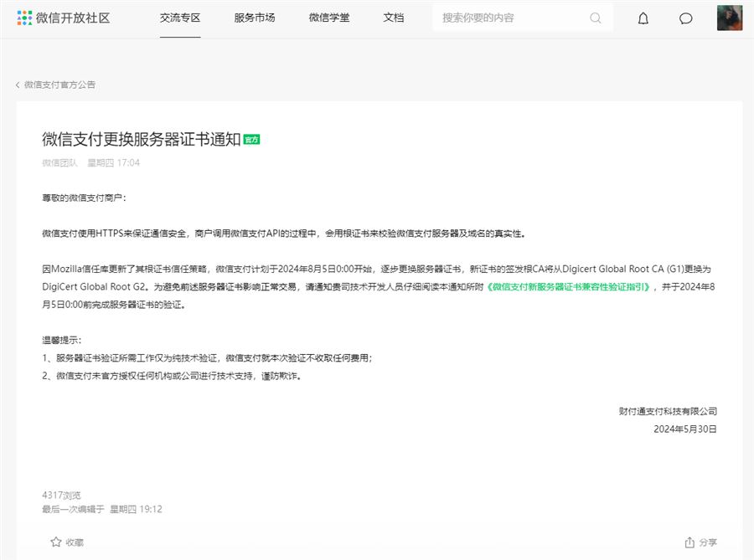Image resolution: width=754 pixels, height=560 pixels.
Task: Open the 文档 navigation tab
Action: click(x=393, y=18)
